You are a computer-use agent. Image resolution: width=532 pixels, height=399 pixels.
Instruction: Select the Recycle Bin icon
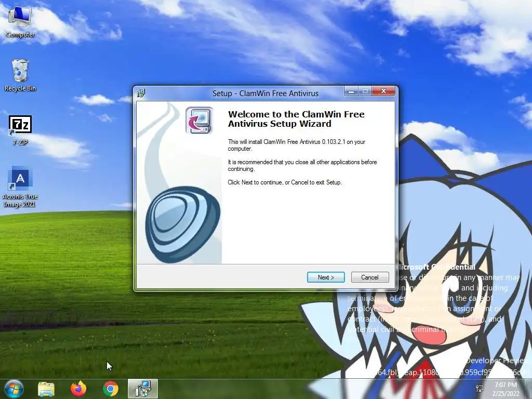tap(20, 75)
